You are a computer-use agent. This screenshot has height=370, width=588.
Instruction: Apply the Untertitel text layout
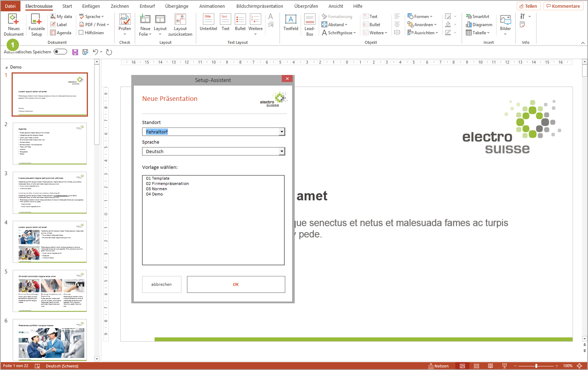pos(208,23)
